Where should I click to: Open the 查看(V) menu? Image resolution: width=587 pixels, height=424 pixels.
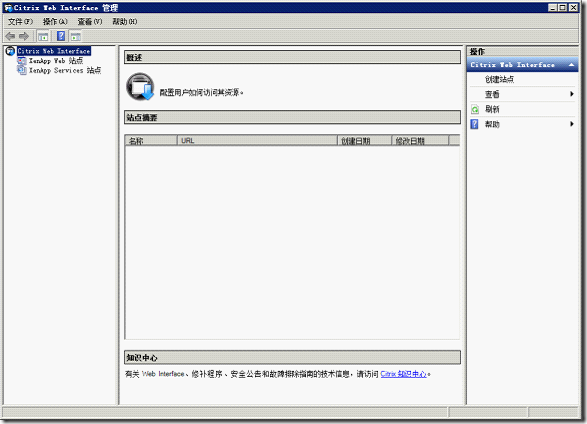(90, 22)
